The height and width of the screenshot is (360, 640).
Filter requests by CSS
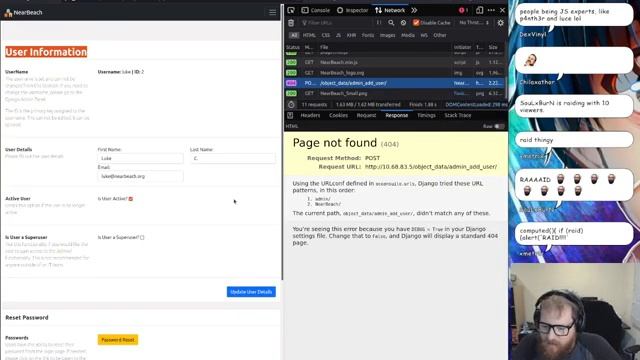pos(325,36)
